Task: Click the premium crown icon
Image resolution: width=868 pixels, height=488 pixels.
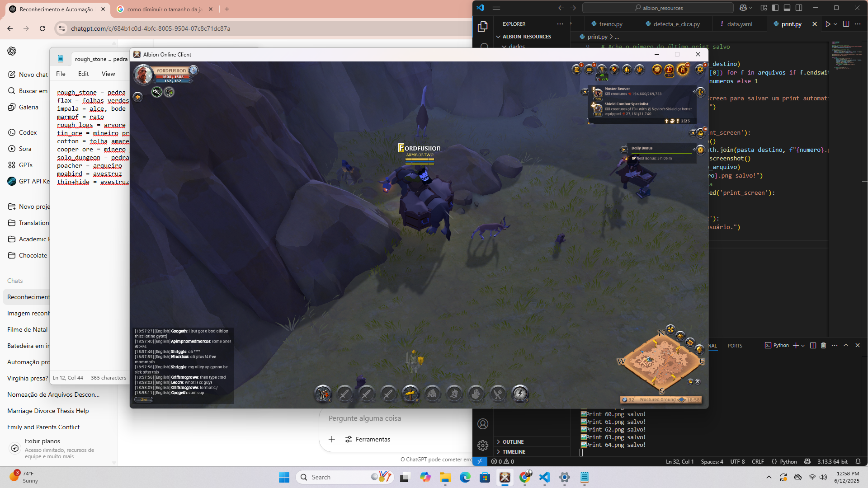Action: 670,69
